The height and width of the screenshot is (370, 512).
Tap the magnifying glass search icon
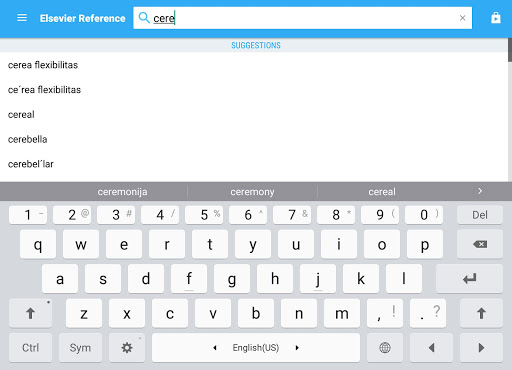tap(144, 18)
